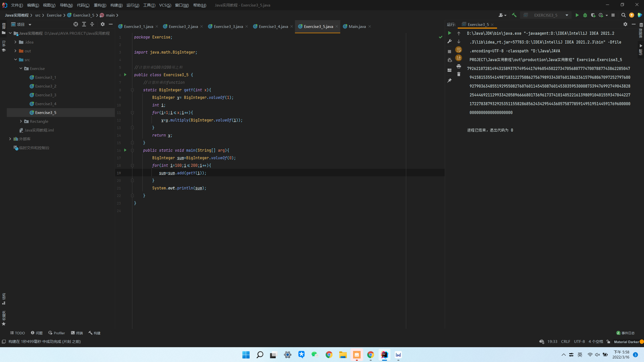
Task: Click Material Darker theme in status bar
Action: pyautogui.click(x=626, y=342)
